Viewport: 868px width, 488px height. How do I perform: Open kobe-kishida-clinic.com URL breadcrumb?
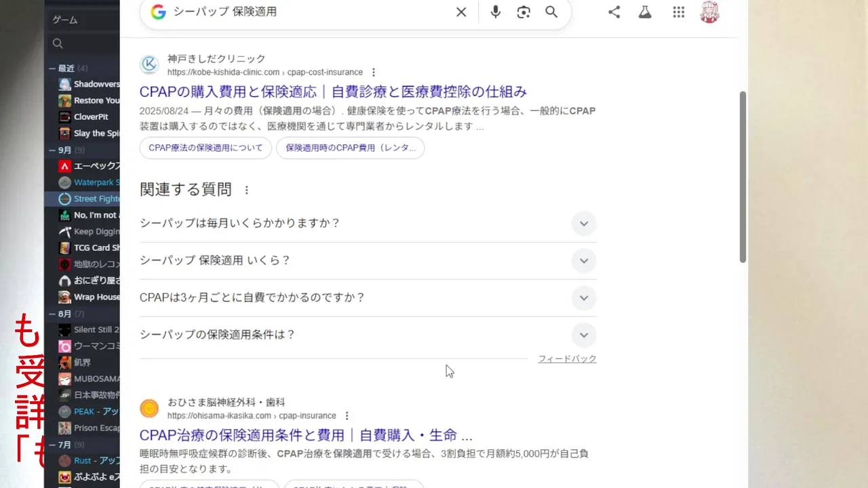265,73
